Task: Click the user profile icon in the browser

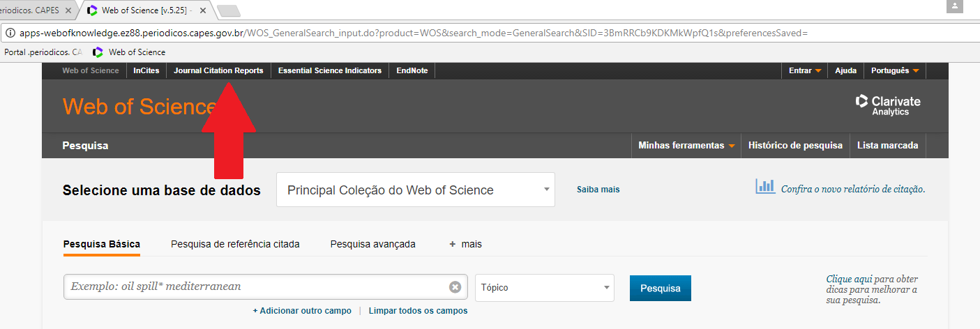Action: pos(954,6)
